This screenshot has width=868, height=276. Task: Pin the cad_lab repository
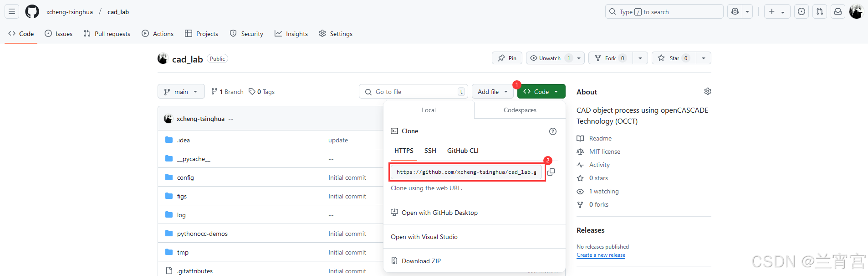click(507, 58)
